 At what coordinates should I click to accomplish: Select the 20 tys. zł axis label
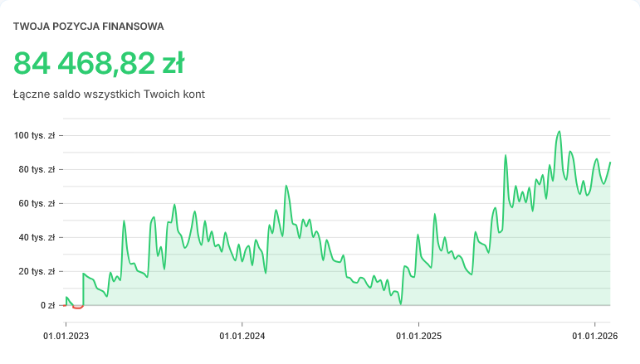coord(37,271)
